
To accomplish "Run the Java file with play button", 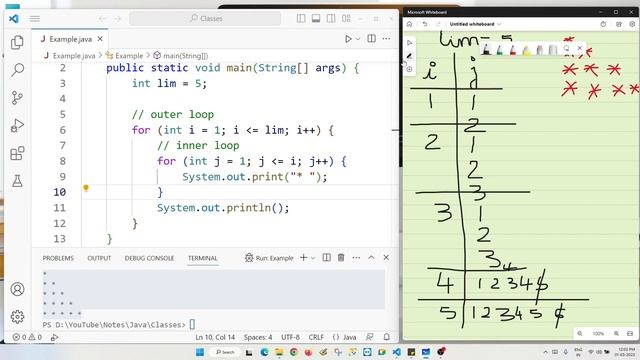I will (x=348, y=39).
